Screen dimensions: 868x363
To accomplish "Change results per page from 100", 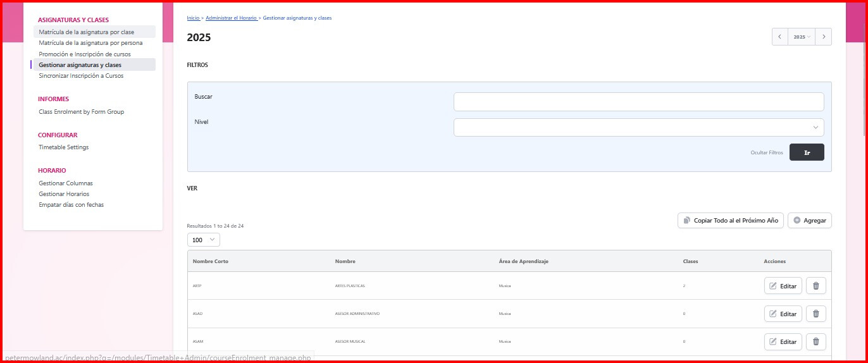I will pos(203,240).
